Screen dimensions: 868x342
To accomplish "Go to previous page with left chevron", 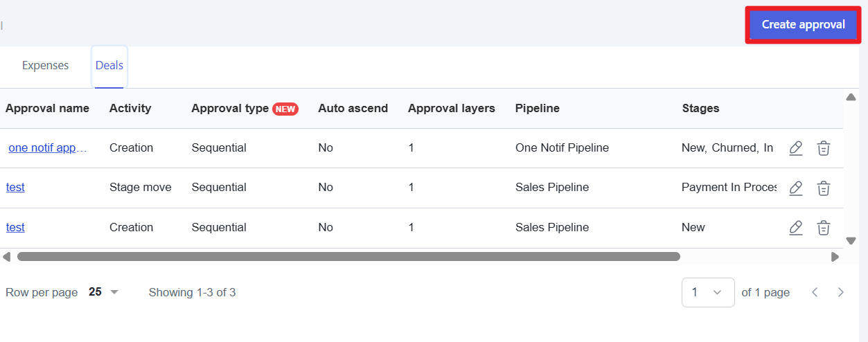I will [815, 292].
